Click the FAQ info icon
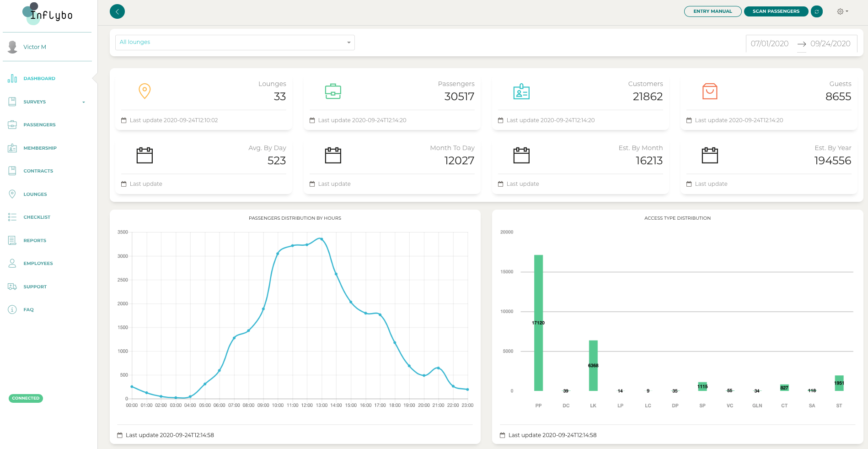Image resolution: width=868 pixels, height=449 pixels. pyautogui.click(x=12, y=309)
